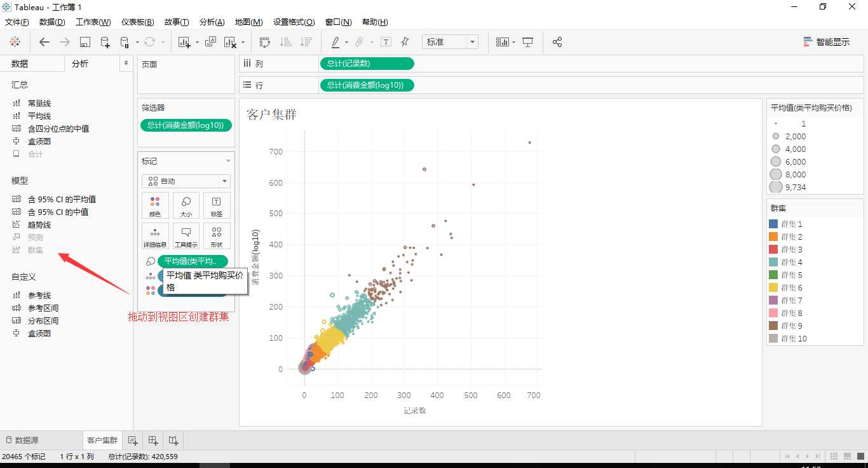Open the 大小 size mark card
The width and height of the screenshot is (868, 468).
tap(186, 205)
